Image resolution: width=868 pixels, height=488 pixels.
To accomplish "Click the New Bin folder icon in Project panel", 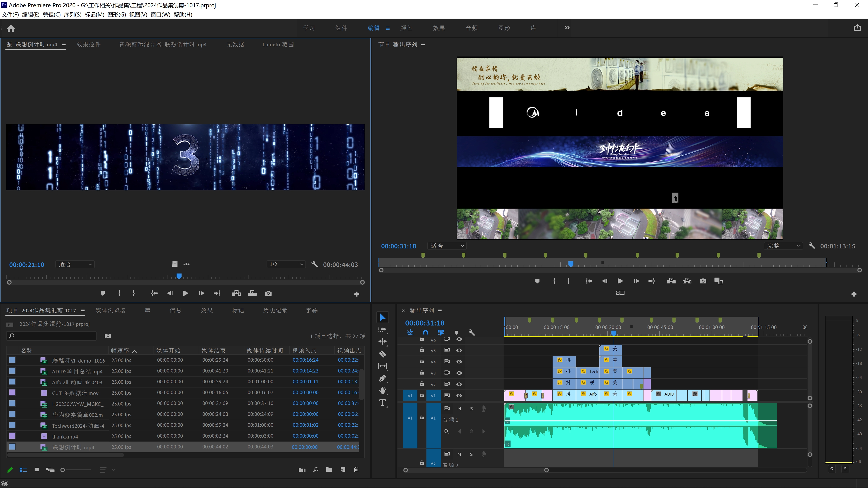I will pyautogui.click(x=329, y=470).
